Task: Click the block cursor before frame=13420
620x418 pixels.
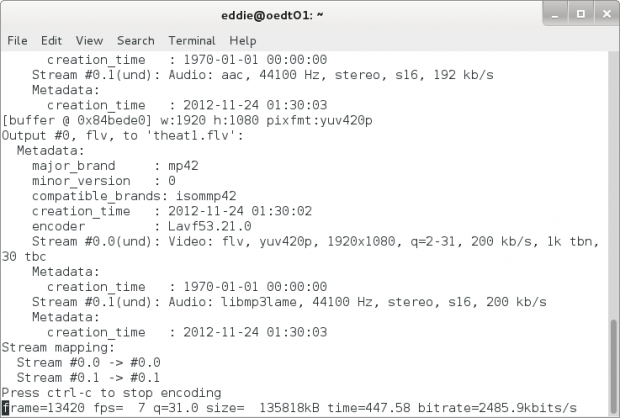Action: pyautogui.click(x=5, y=408)
